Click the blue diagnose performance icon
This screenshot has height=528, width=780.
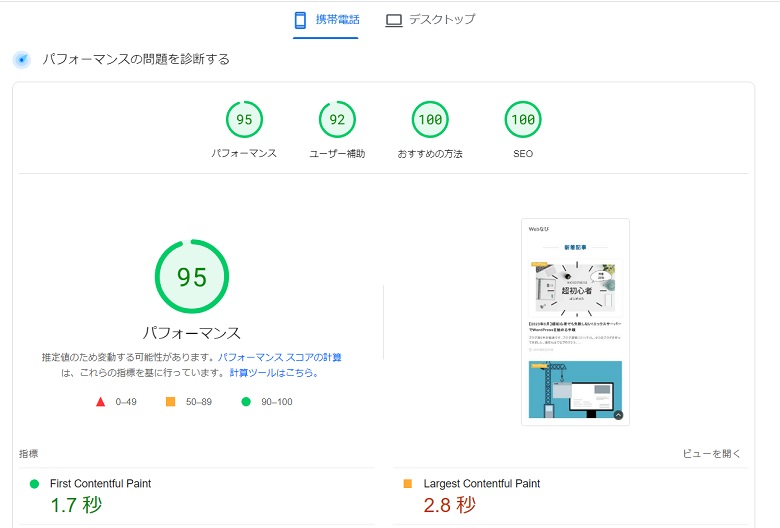(x=22, y=60)
